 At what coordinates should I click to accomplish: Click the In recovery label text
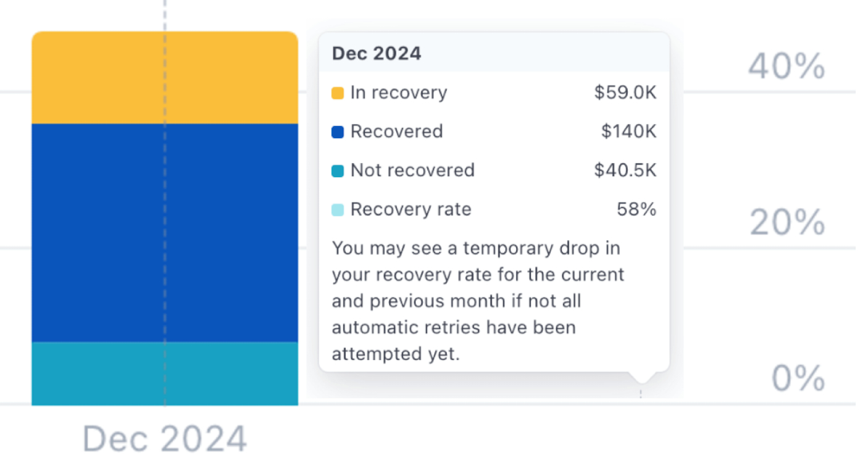[x=399, y=93]
